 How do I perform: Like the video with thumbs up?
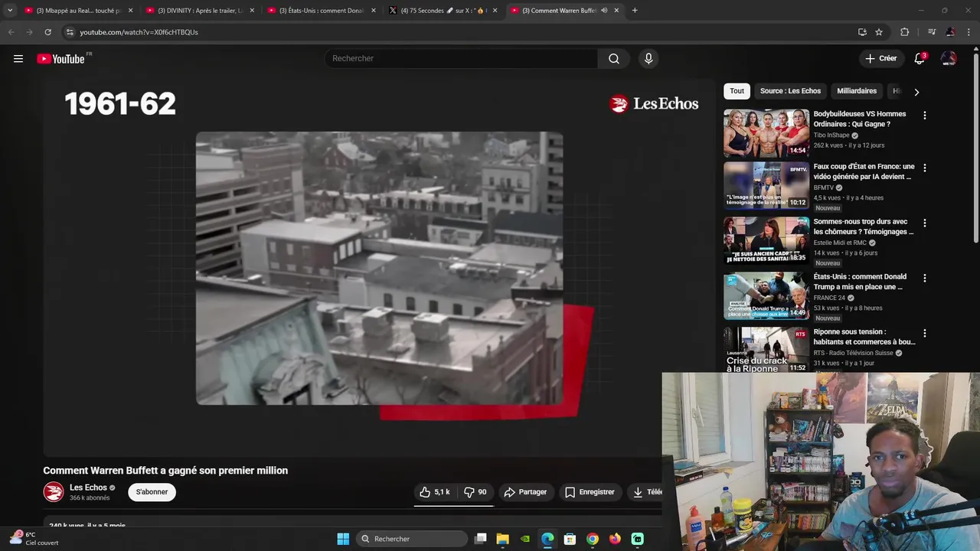coord(434,492)
